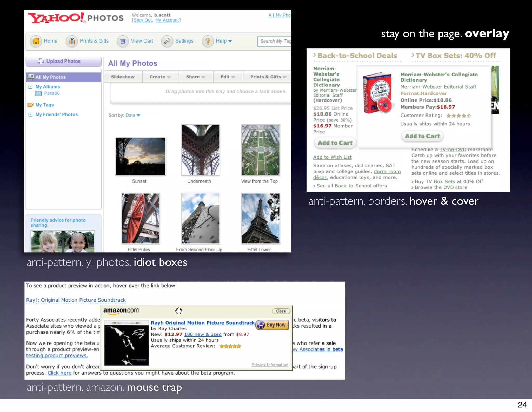Select All My Photos in the sidebar
The image size is (532, 412).
pyautogui.click(x=64, y=77)
